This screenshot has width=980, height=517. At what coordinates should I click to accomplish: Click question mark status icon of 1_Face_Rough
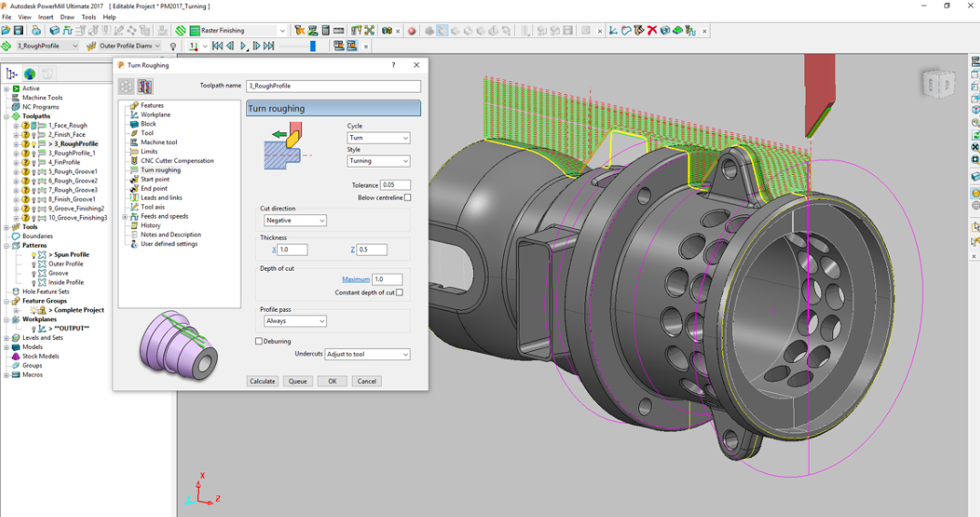pos(26,126)
